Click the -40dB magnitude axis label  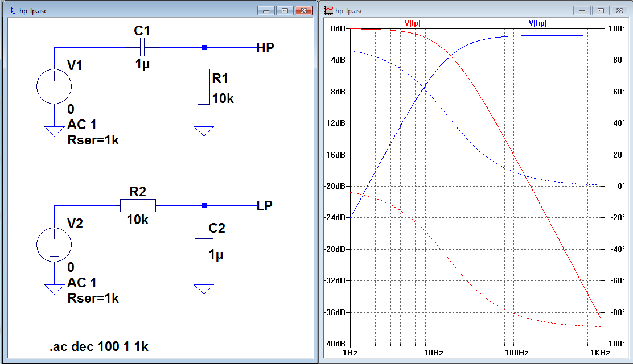335,344
